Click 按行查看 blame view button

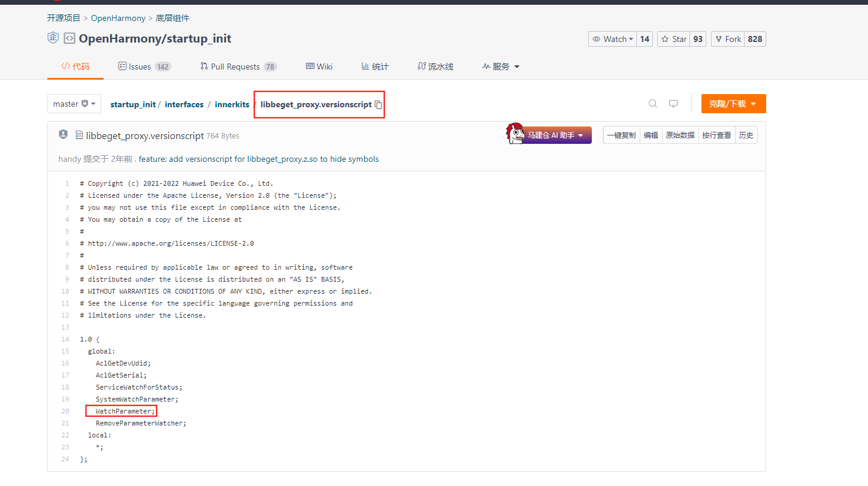(x=716, y=135)
